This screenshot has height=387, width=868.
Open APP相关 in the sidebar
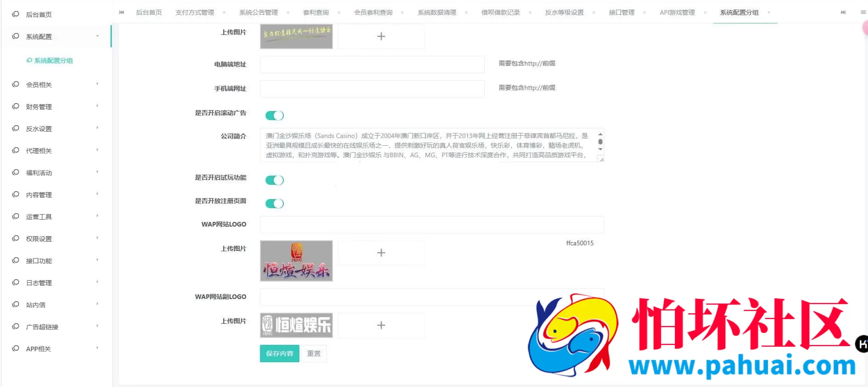click(39, 349)
